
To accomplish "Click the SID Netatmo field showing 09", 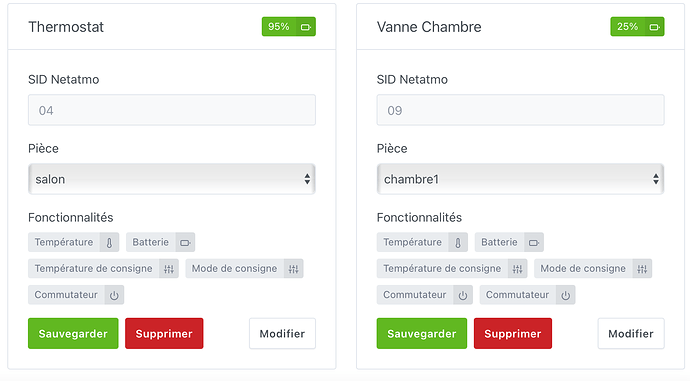I will 520,110.
